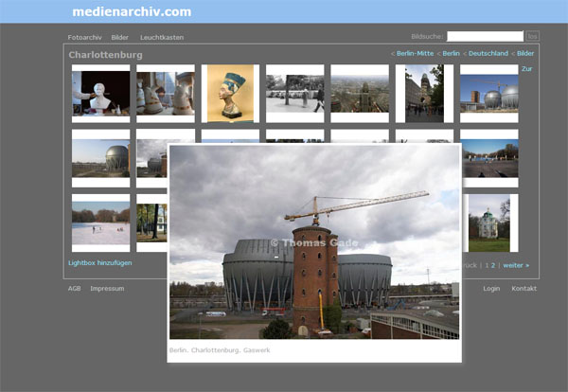Select the snowy frozen lake thumbnail
Image resolution: width=568 pixels, height=392 pixels.
tap(100, 222)
